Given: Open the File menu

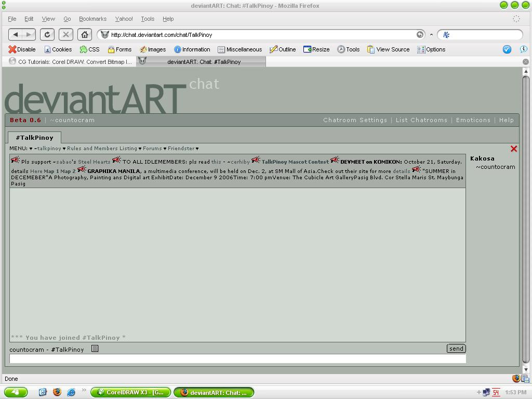Looking at the screenshot, I should pyautogui.click(x=12, y=19).
